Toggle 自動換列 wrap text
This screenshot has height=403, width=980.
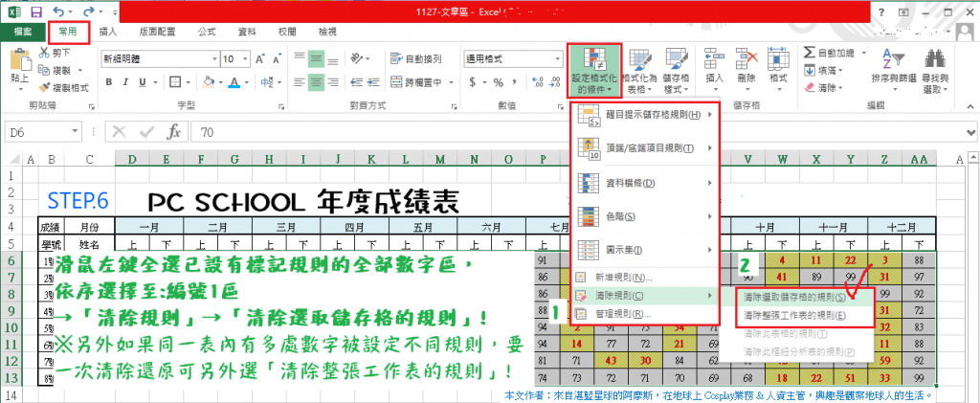[416, 58]
